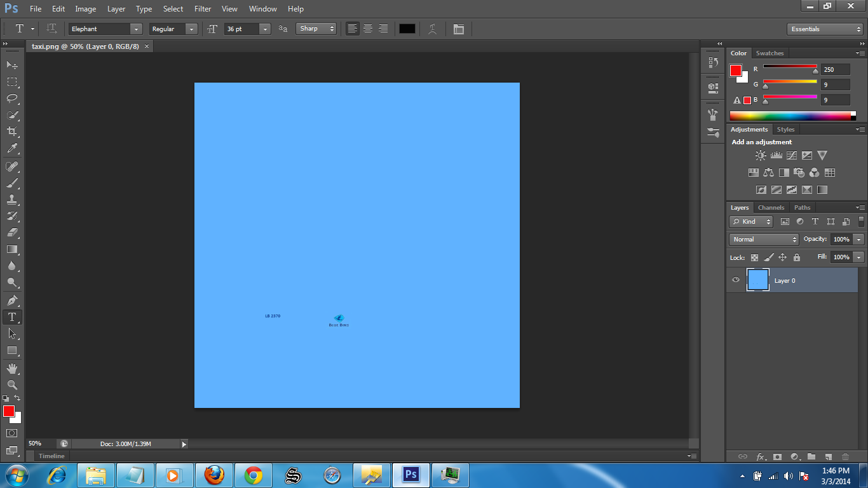Open the Character and Paragraph panel toggle
The height and width of the screenshot is (488, 868).
point(459,29)
